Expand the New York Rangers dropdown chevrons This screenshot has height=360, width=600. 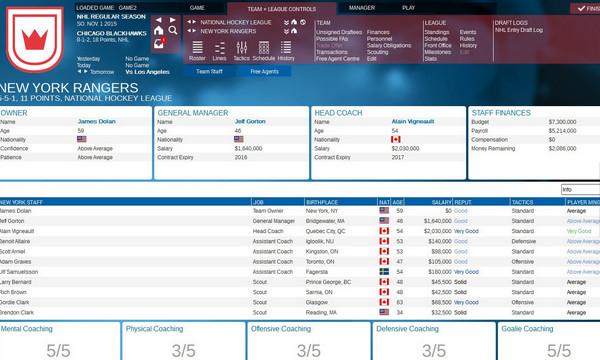coord(286,31)
